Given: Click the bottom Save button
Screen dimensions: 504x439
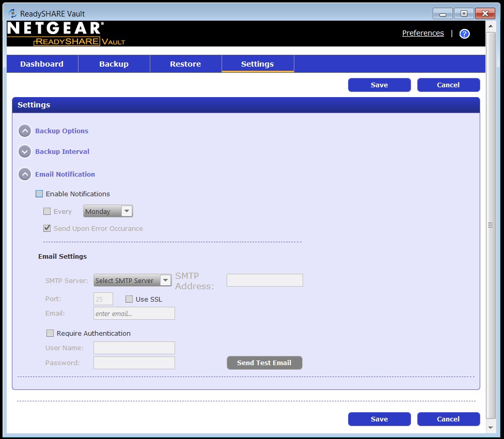Looking at the screenshot, I should (379, 419).
